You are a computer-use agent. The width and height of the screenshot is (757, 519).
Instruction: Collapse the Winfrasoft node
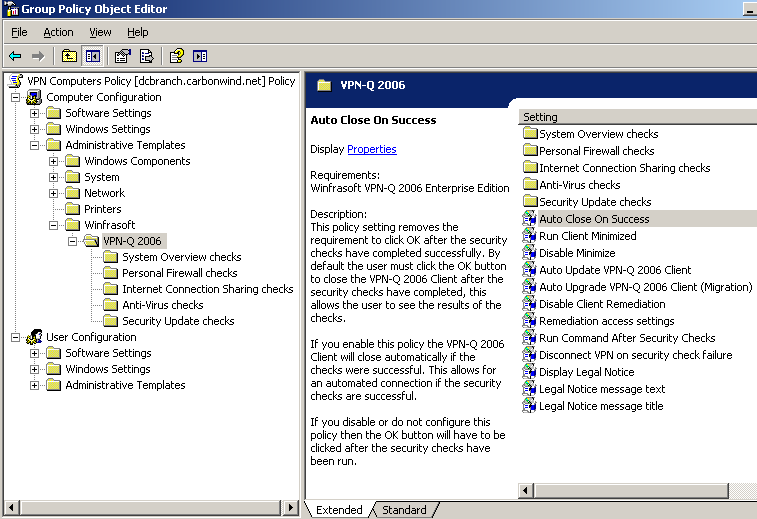click(54, 225)
